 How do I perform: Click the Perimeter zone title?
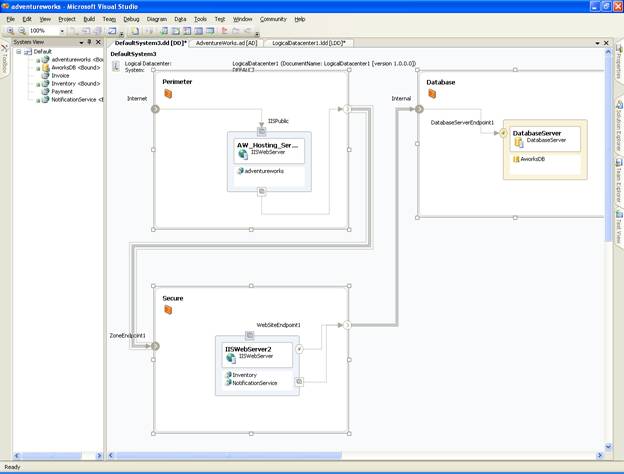(x=177, y=82)
